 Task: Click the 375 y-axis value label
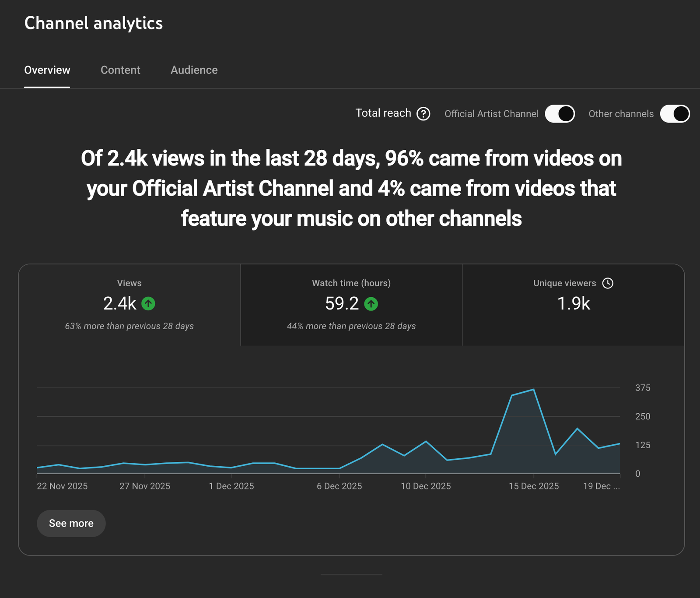[x=643, y=388]
